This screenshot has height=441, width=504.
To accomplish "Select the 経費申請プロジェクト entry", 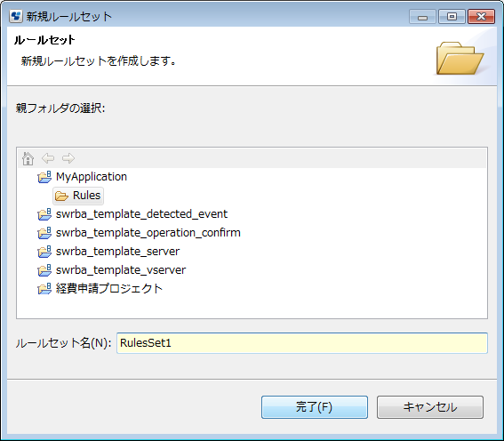I will pyautogui.click(x=109, y=289).
